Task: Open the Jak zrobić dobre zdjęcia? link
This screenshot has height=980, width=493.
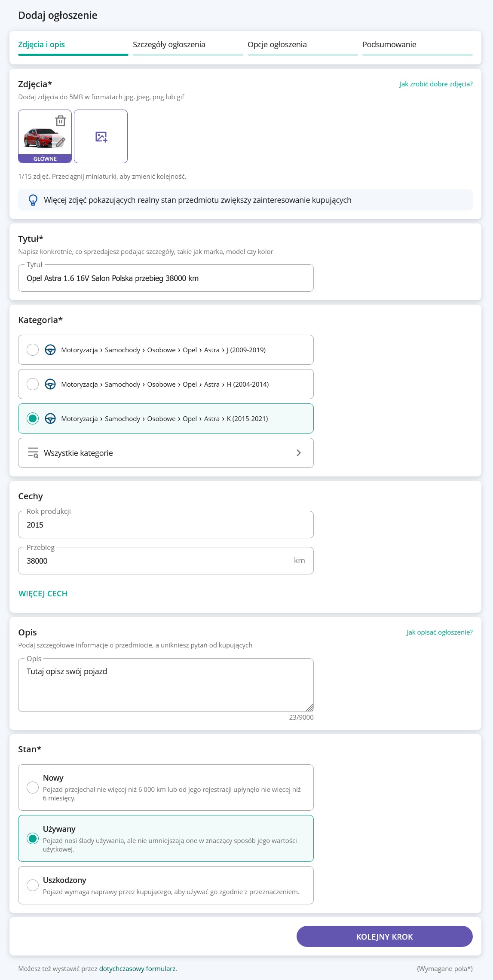Action: tap(436, 84)
